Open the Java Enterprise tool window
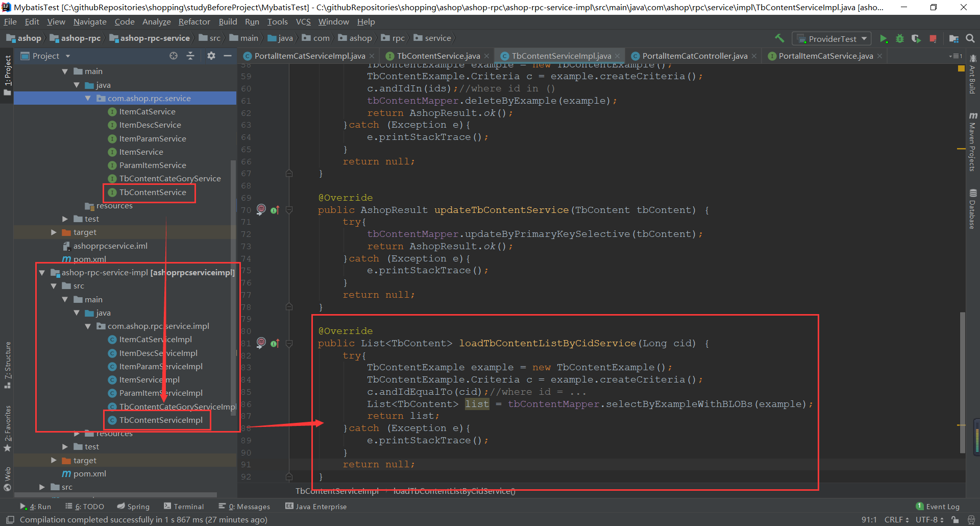This screenshot has height=526, width=980. click(316, 507)
